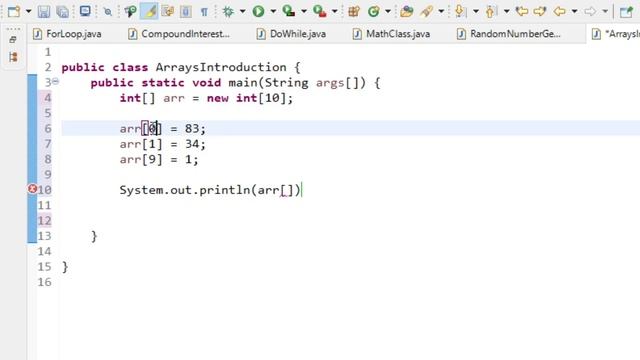Click the Forward navigation arrow
The width and height of the screenshot is (640, 360).
[590, 11]
